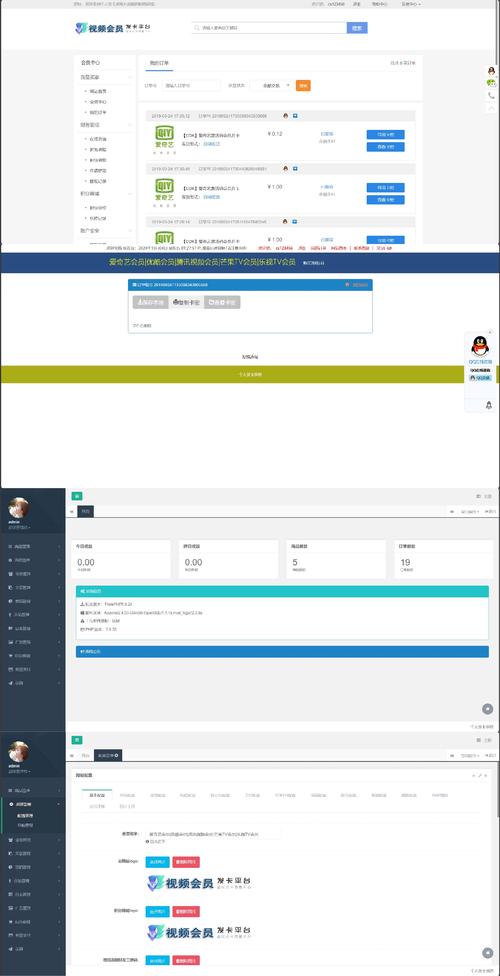Click the order number input field
This screenshot has height=976, width=500.
click(x=191, y=85)
